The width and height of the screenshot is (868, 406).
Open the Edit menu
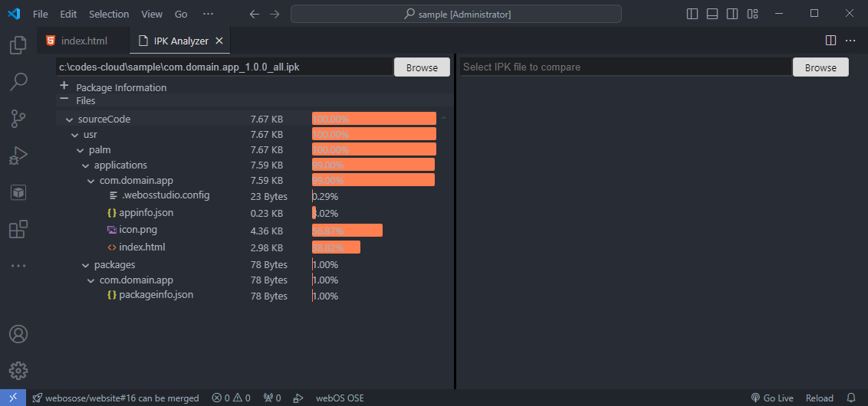coord(68,14)
